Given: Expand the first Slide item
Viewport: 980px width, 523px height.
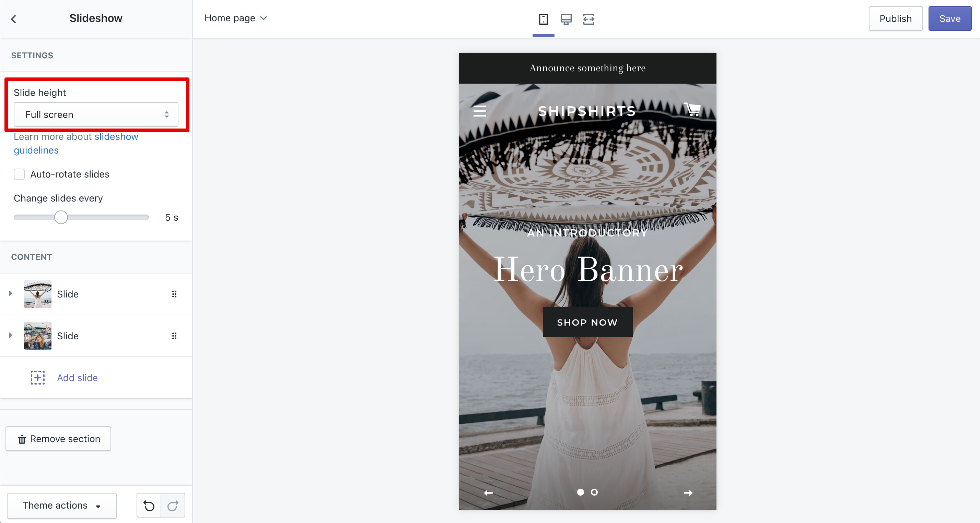Looking at the screenshot, I should point(11,293).
